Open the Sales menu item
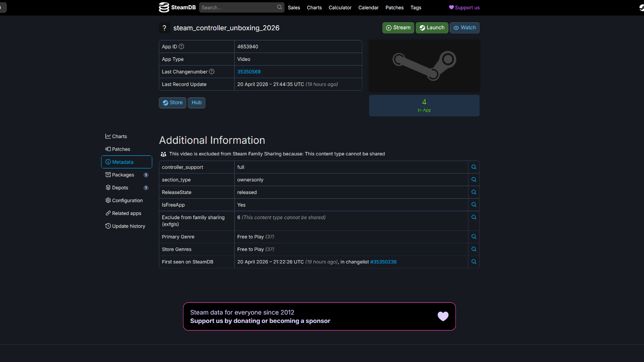 pos(294,7)
